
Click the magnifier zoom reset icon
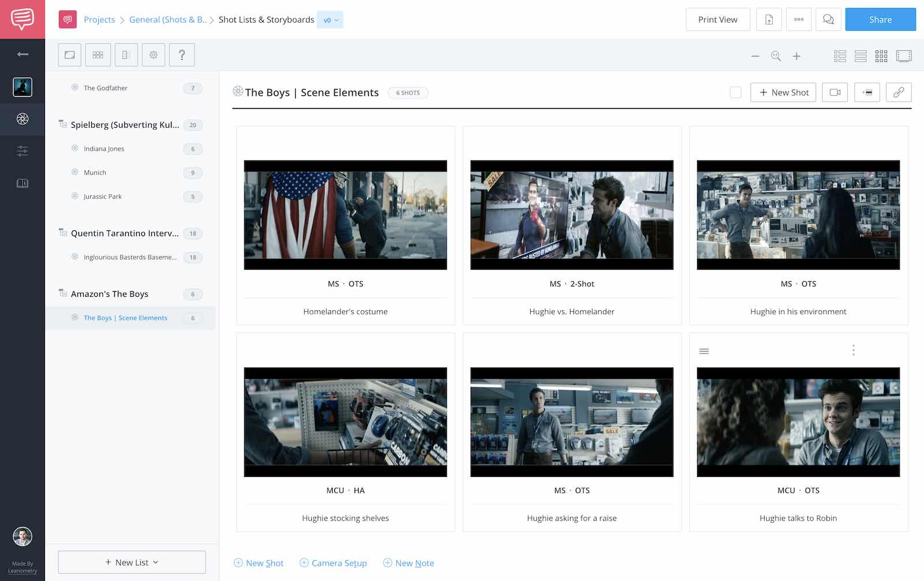tap(776, 56)
